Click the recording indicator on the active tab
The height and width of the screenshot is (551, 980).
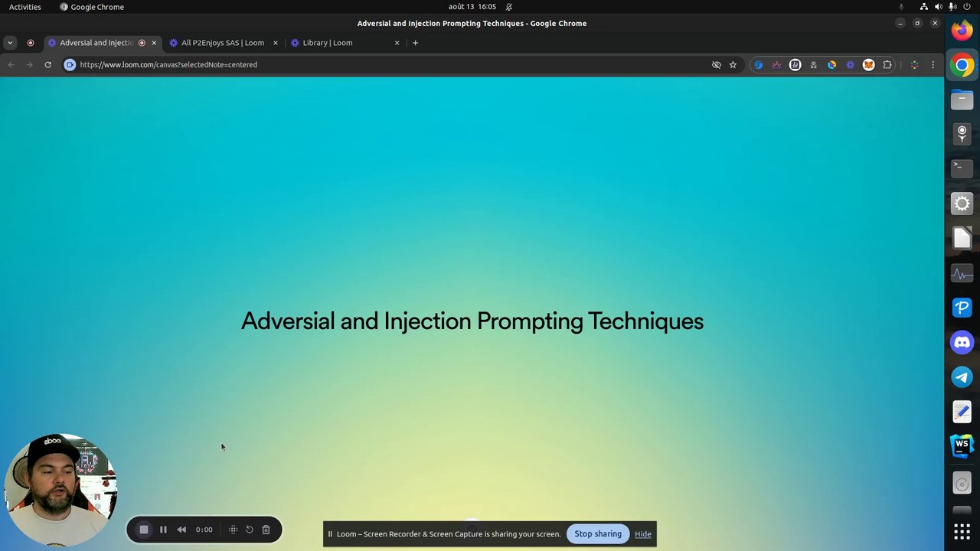pyautogui.click(x=142, y=43)
